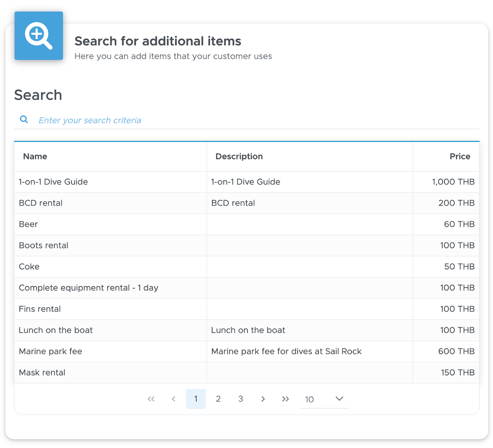Click the small search magnifier icon
The height and width of the screenshot is (448, 493).
(24, 119)
